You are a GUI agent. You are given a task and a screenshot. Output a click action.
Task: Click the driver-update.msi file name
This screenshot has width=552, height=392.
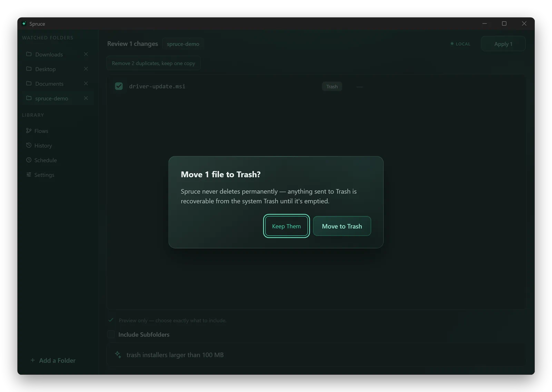(157, 86)
